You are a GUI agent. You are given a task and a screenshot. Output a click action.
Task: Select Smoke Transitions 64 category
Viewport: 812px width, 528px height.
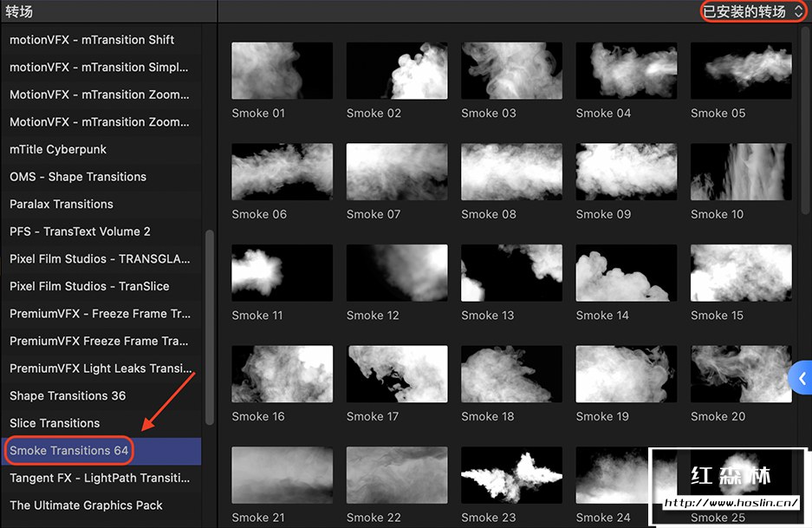click(101, 451)
